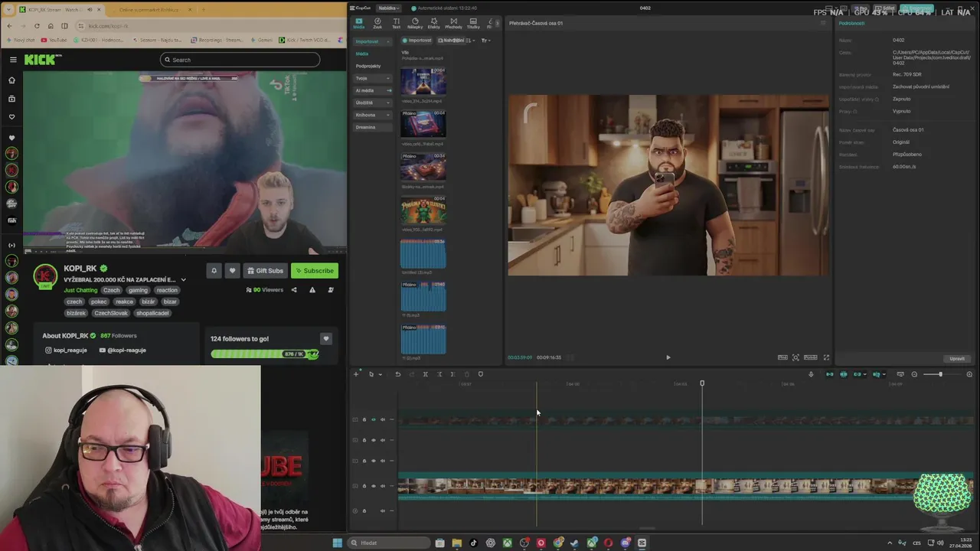Play the preview in CapCut player
Viewport: 980px width, 551px height.
pyautogui.click(x=668, y=357)
